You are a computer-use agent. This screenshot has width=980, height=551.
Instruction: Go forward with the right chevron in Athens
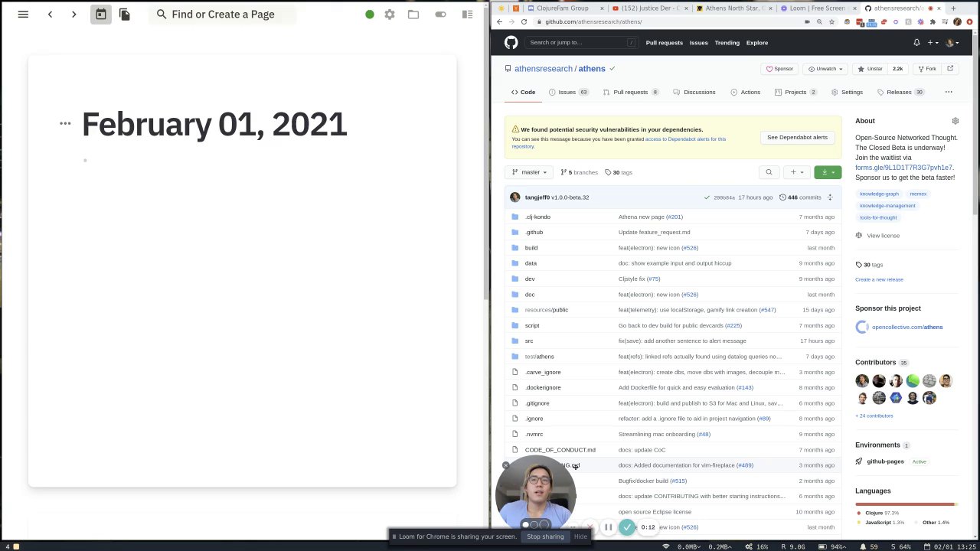click(73, 14)
